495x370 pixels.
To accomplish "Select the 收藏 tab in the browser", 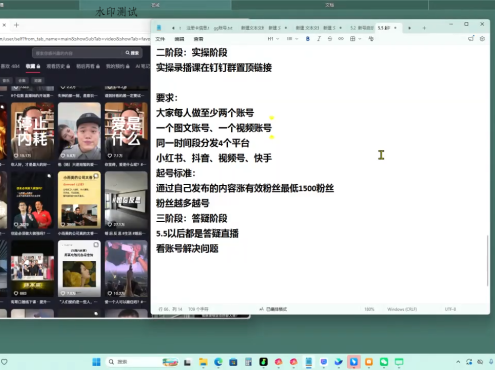I will tap(33, 66).
